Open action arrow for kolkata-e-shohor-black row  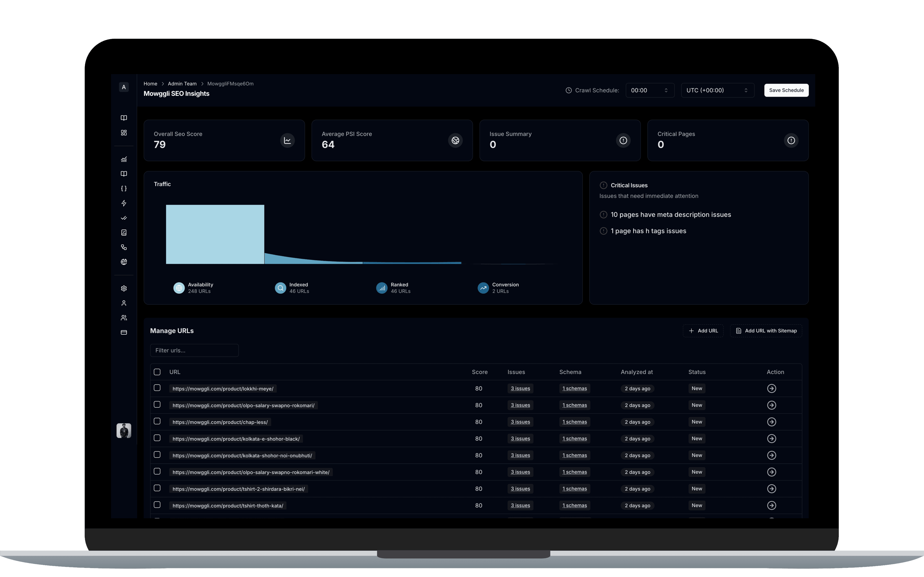coord(771,438)
